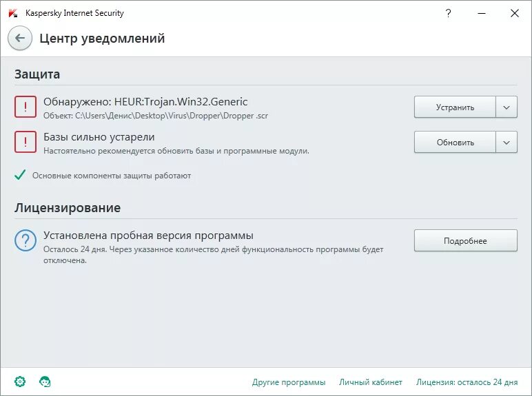Click the Обновить button
532x396 pixels.
pyautogui.click(x=455, y=143)
